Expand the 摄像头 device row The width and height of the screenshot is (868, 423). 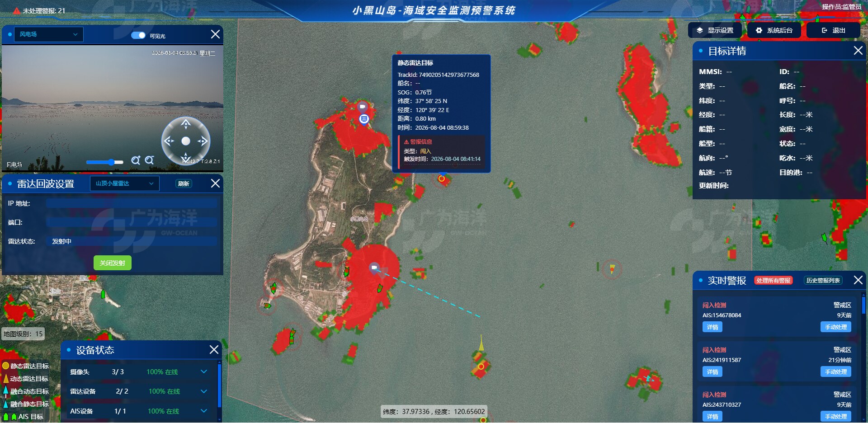[204, 371]
